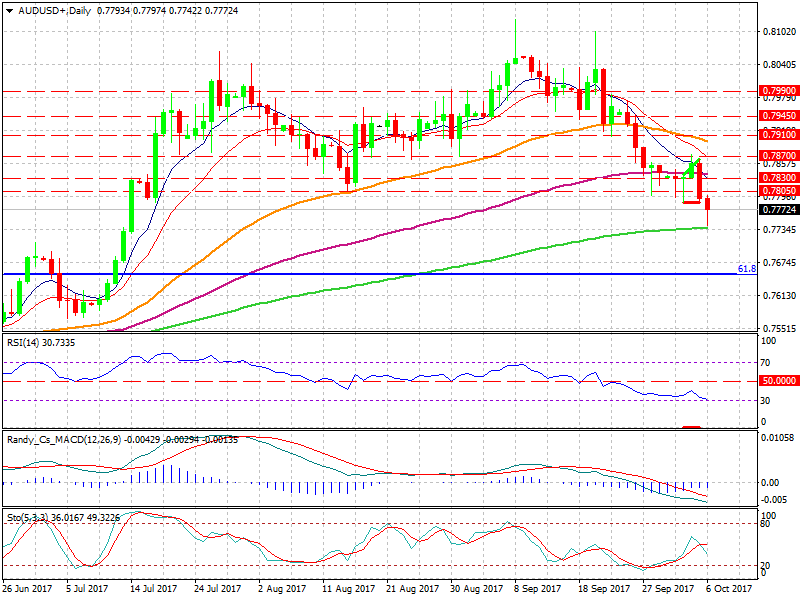The width and height of the screenshot is (800, 600).
Task: Select the 0.79900 red price label
Action: click(x=778, y=90)
